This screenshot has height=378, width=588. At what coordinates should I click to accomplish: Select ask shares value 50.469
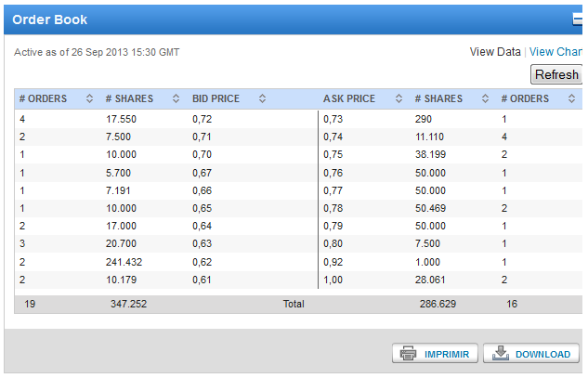(x=430, y=208)
